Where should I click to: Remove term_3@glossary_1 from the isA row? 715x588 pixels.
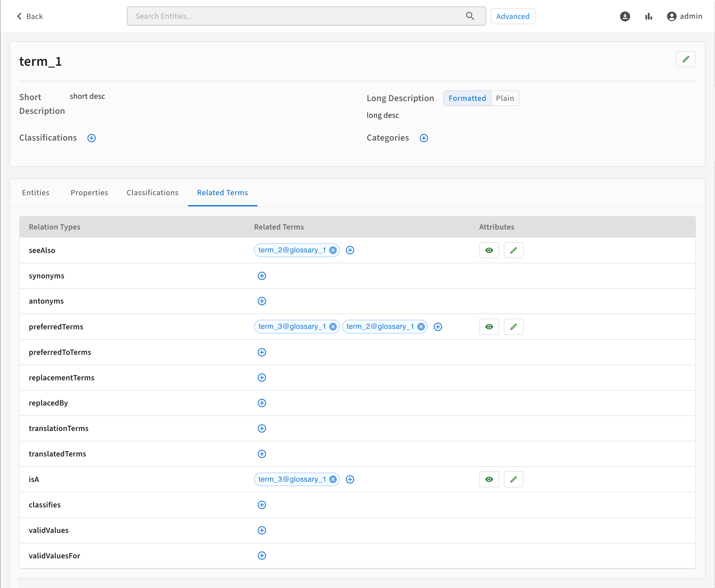(333, 479)
